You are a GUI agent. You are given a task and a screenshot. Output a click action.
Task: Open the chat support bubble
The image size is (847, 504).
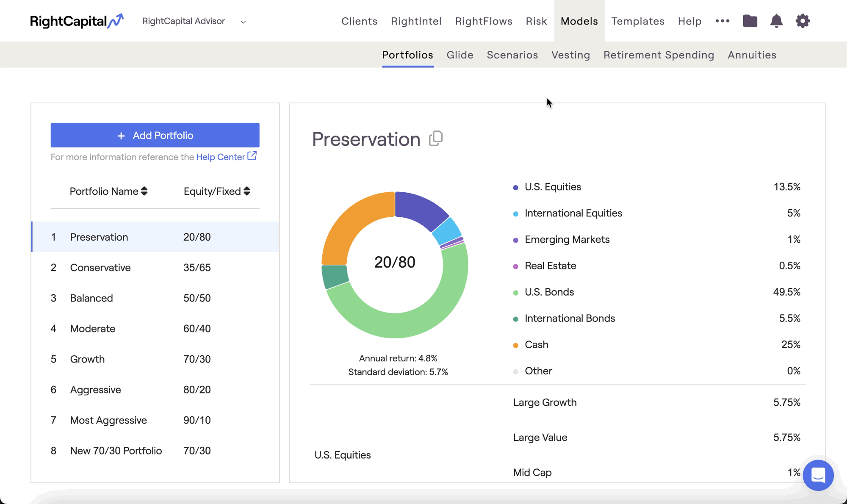tap(818, 475)
